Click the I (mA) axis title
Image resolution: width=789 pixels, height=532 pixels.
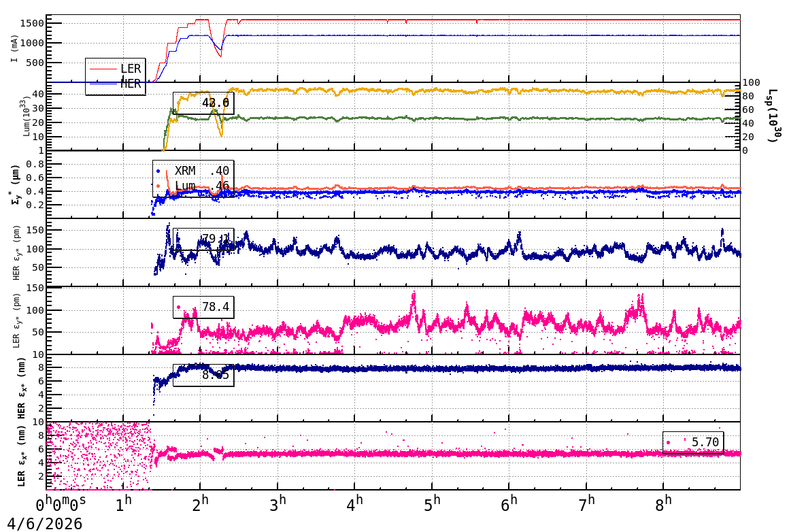[14, 49]
